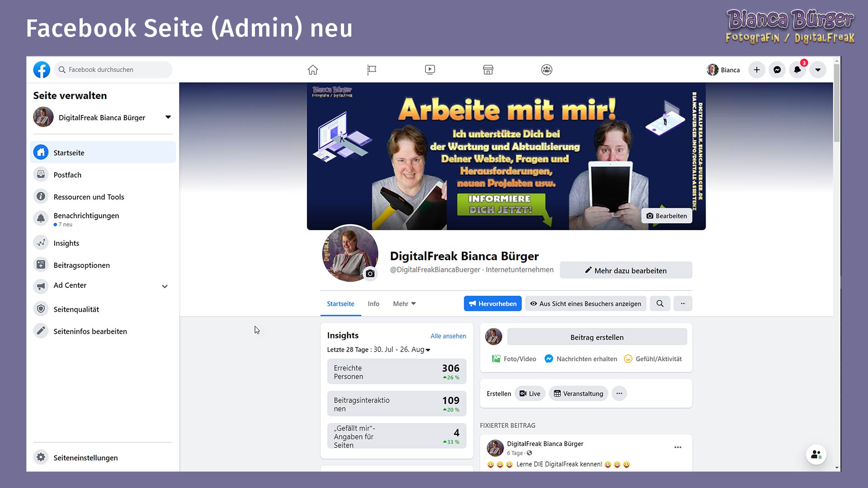Expand the account dropdown arrow in header
This screenshot has width=868, height=488.
tap(818, 70)
